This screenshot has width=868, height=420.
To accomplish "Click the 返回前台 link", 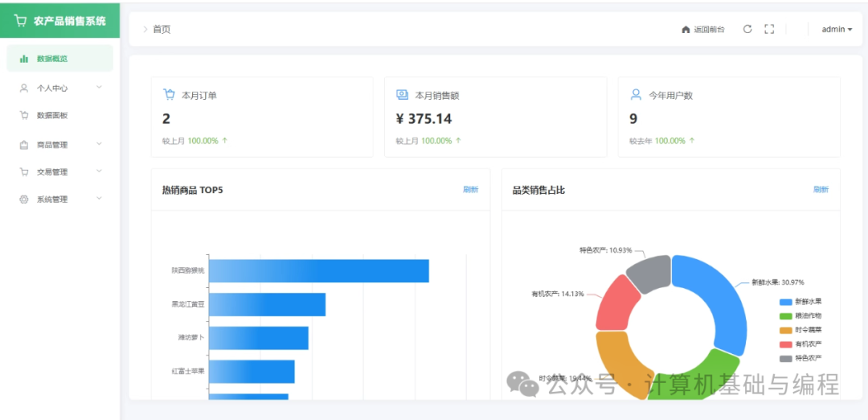I will click(703, 29).
